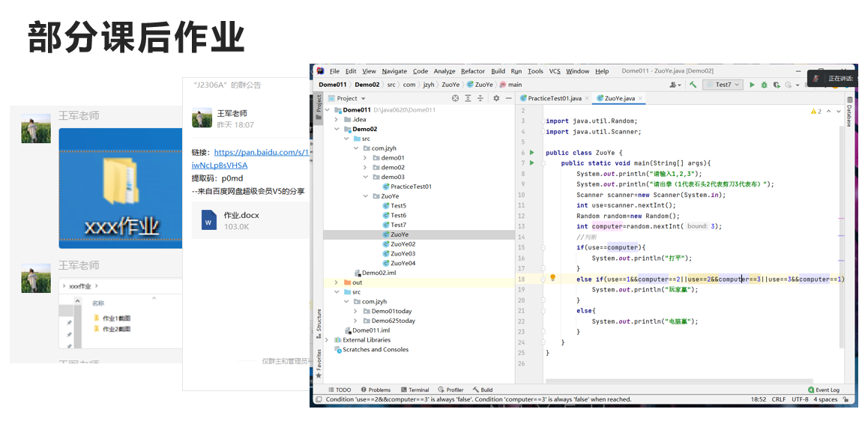This screenshot has width=868, height=436.
Task: Expand the demo01 package folder
Action: tap(365, 158)
